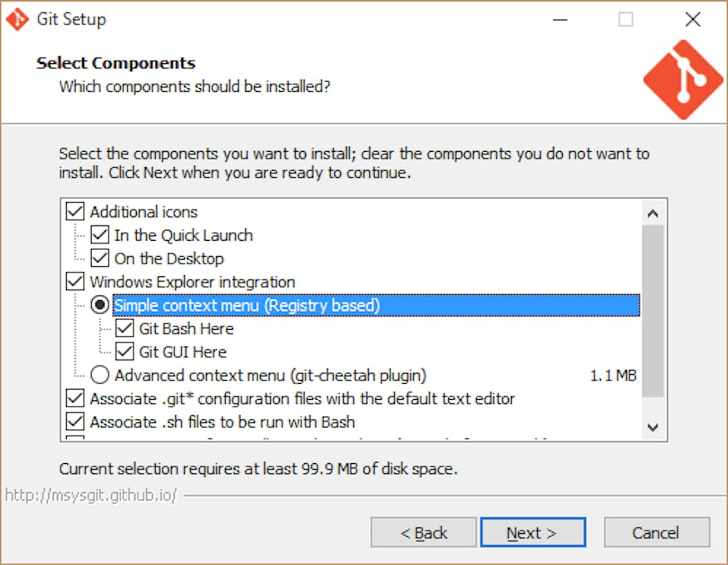The image size is (728, 565).
Task: Go to the Next setup page
Action: click(x=533, y=533)
